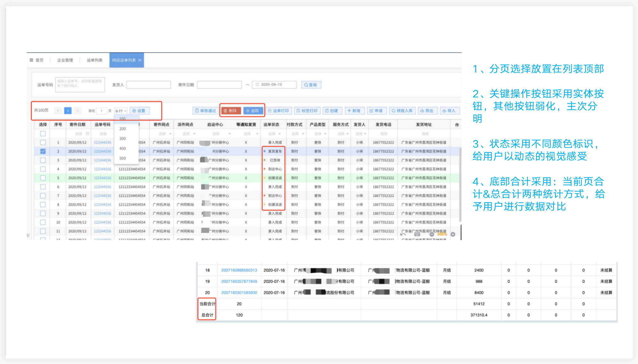Click the 发货人 search input field
This screenshot has width=638, height=364.
[149, 85]
